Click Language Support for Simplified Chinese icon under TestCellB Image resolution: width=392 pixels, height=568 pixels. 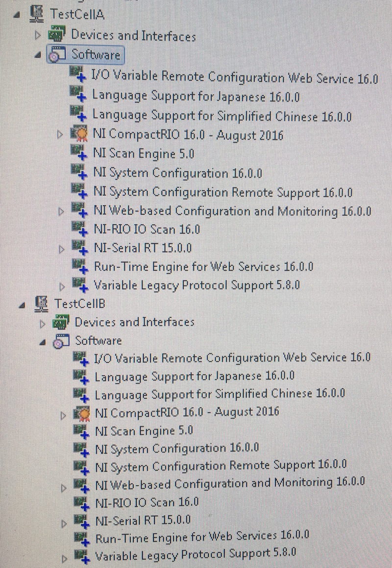tap(81, 395)
